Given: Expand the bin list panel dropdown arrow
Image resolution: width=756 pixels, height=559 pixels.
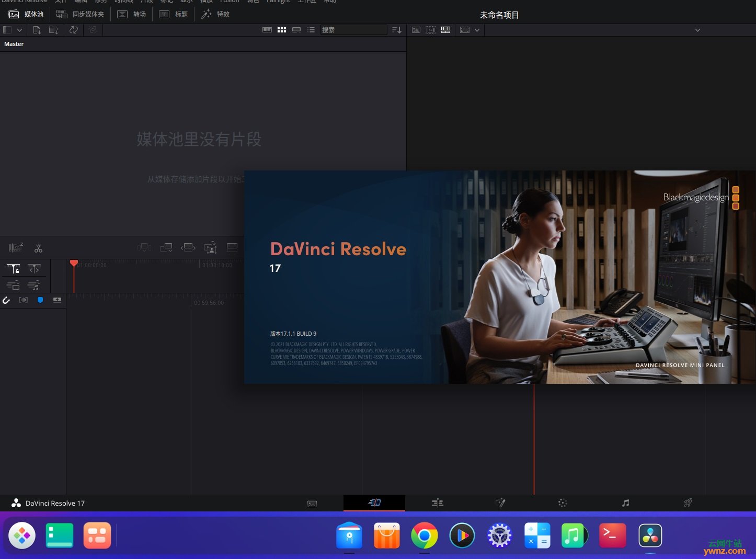Looking at the screenshot, I should tap(19, 30).
